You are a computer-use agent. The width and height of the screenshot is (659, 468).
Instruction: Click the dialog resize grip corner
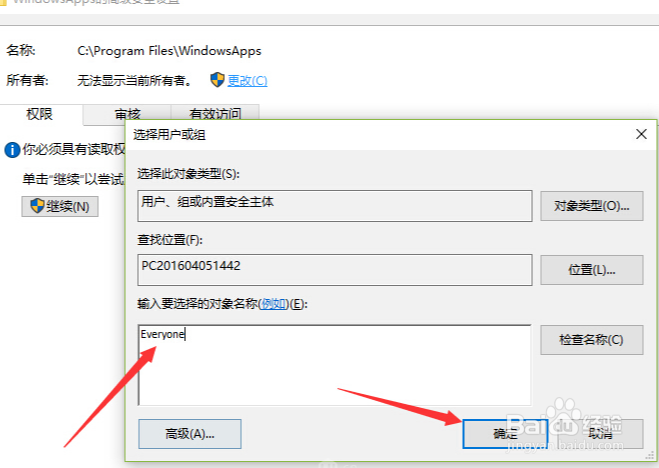click(651, 455)
